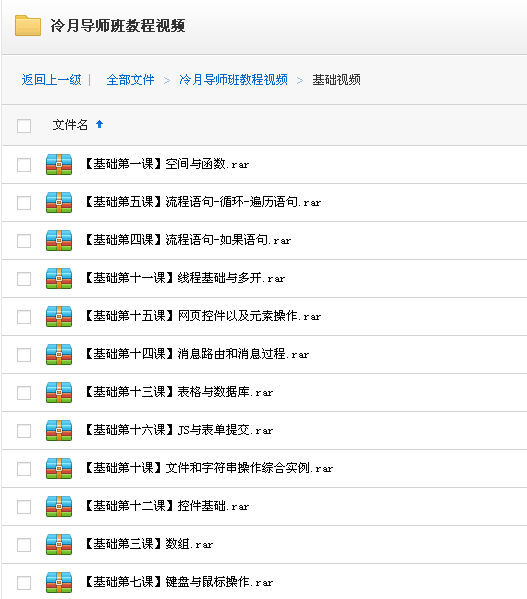Check the box for 【基础第一课】空间与函数.rar

(x=24, y=165)
